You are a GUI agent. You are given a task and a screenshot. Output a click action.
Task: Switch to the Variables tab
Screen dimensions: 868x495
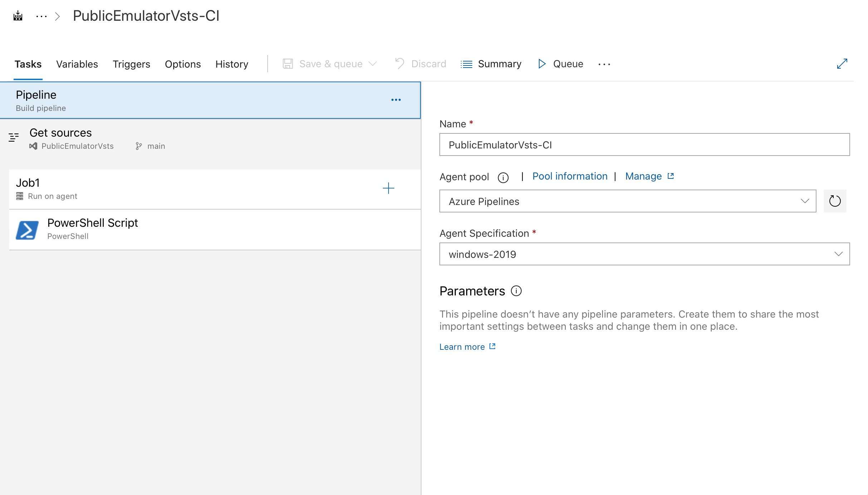(x=76, y=64)
